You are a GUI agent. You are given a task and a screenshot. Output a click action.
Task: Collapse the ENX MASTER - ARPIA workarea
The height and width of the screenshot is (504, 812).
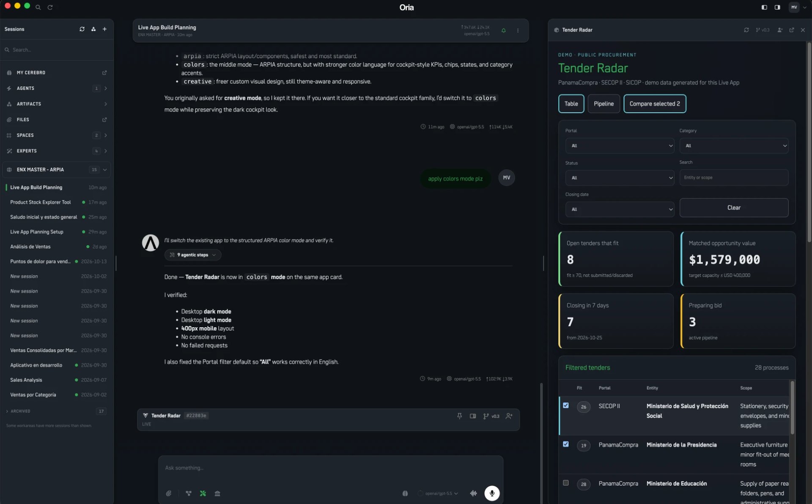click(105, 170)
